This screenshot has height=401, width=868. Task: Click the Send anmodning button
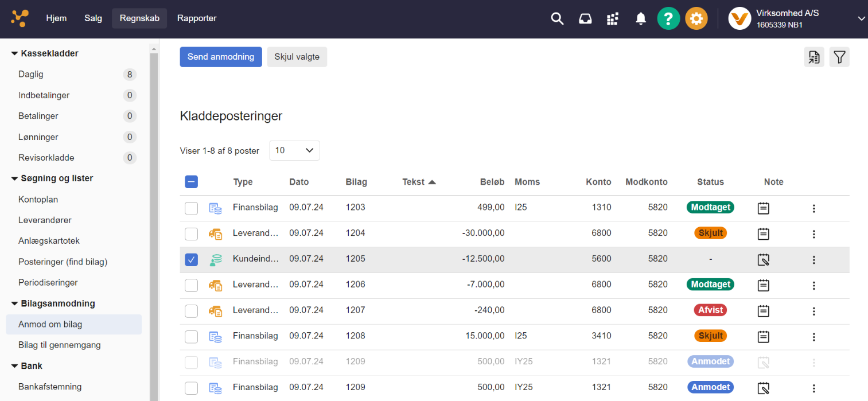(221, 57)
